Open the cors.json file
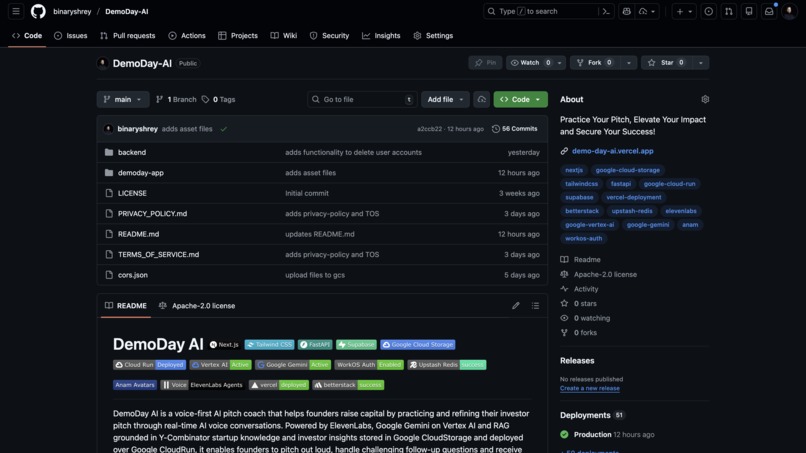Viewport: 806px width, 453px height. (133, 275)
